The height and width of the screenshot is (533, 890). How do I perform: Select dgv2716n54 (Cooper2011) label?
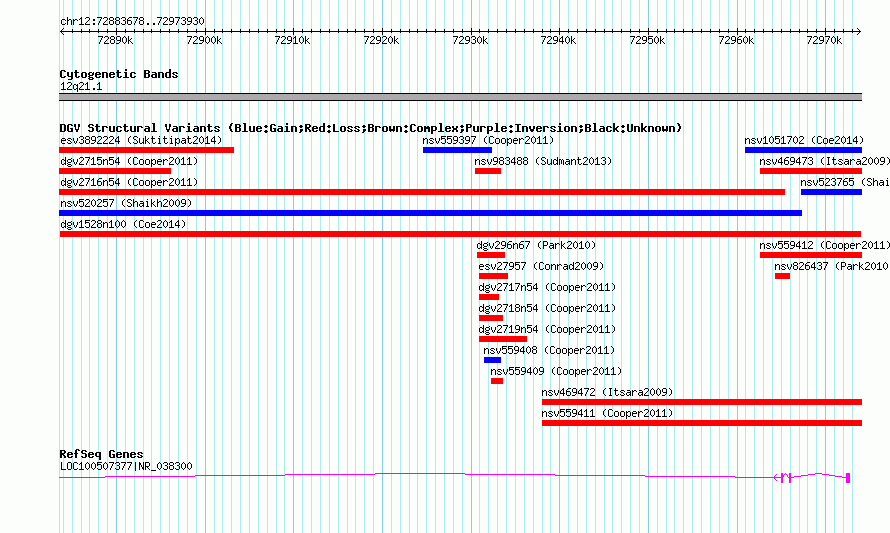(129, 182)
